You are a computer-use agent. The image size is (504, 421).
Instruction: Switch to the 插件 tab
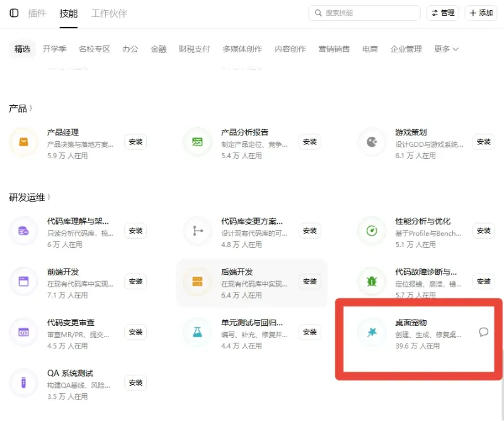37,13
